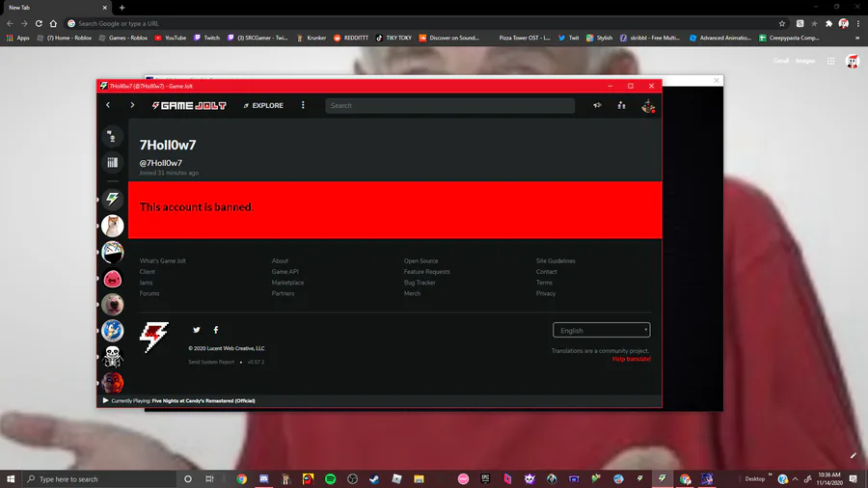The width and height of the screenshot is (868, 488).
Task: Click the Game API footer link
Action: pos(285,272)
